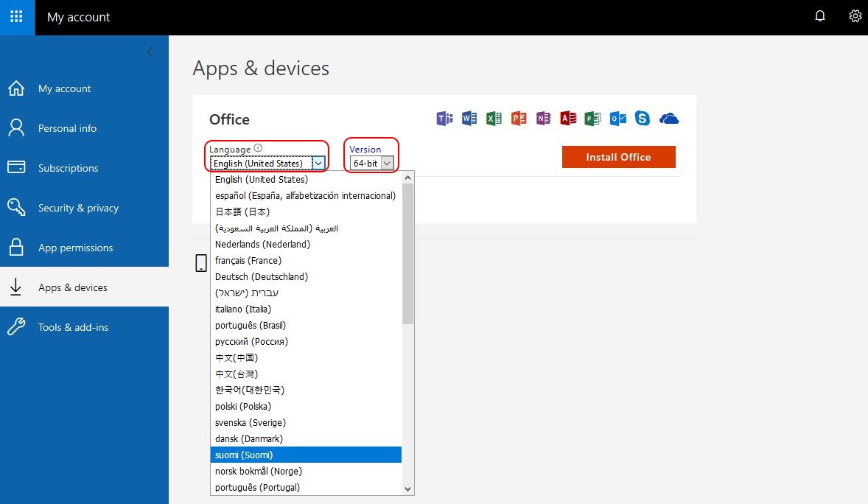868x504 pixels.
Task: Click the Access app icon
Action: click(x=568, y=119)
